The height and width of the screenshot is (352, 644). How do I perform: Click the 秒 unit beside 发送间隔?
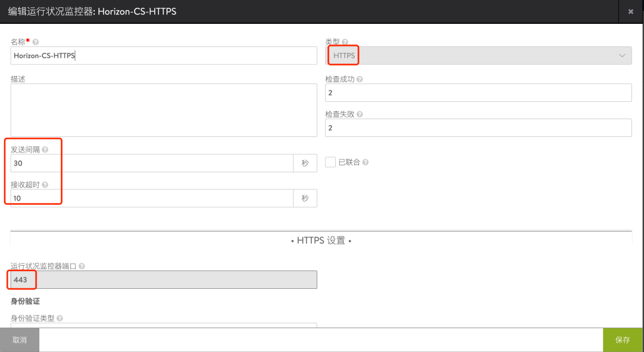(x=305, y=163)
